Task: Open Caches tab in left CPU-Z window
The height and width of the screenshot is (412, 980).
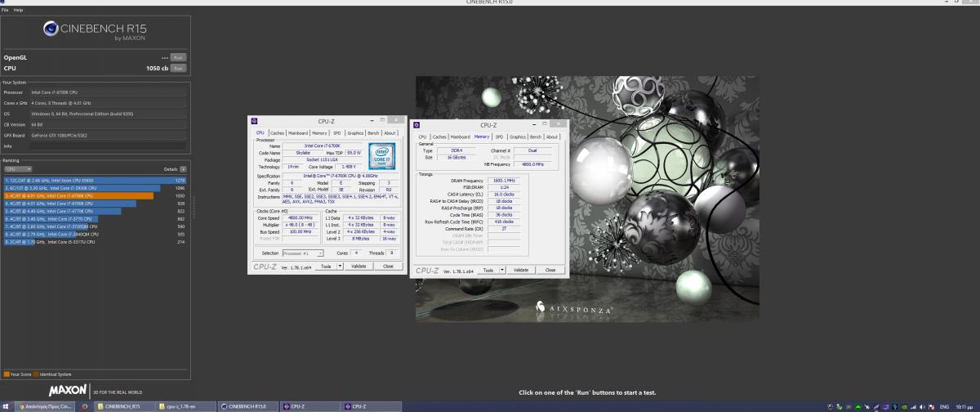Action: (278, 132)
